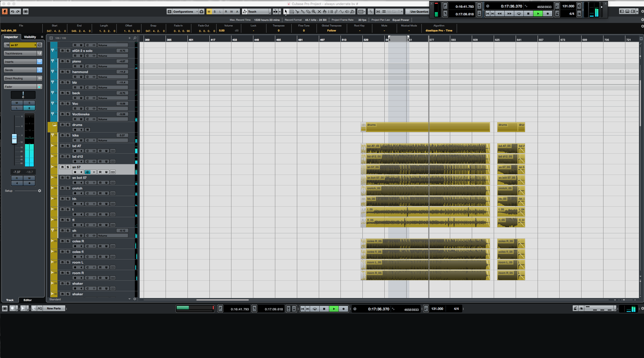Screen dimensions: 644x358
Task: Click the sn 57 channel volume fader
Action: tap(14, 139)
